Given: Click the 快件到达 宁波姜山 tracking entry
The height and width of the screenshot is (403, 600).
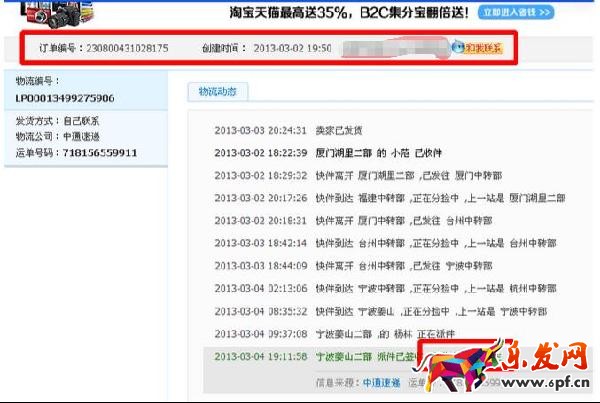Looking at the screenshot, I should click(400, 311).
